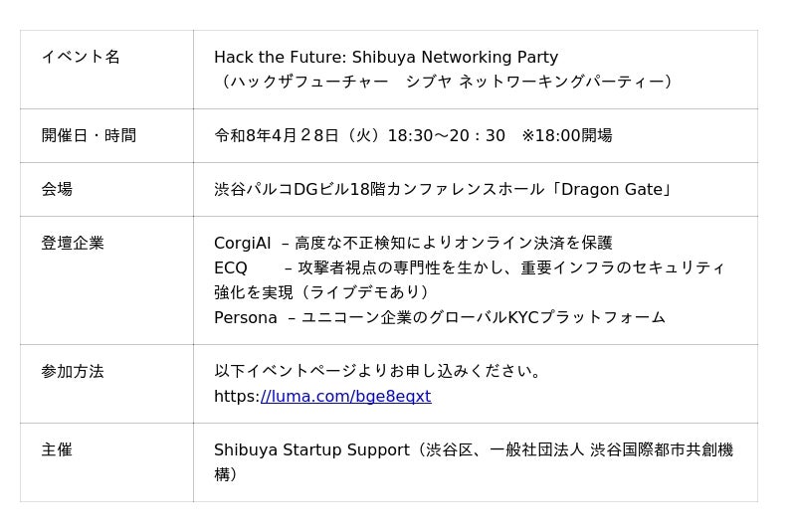This screenshot has height=532, width=796.
Task: Click the Persona company description line
Action: tap(440, 317)
